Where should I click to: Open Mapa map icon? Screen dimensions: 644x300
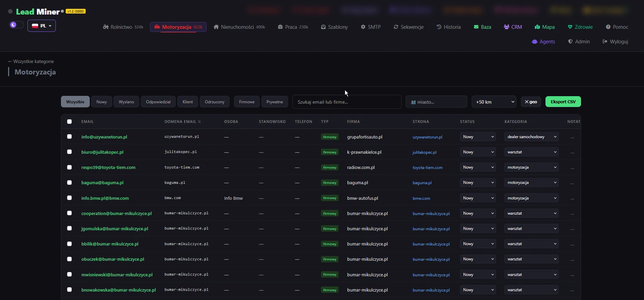coord(537,27)
